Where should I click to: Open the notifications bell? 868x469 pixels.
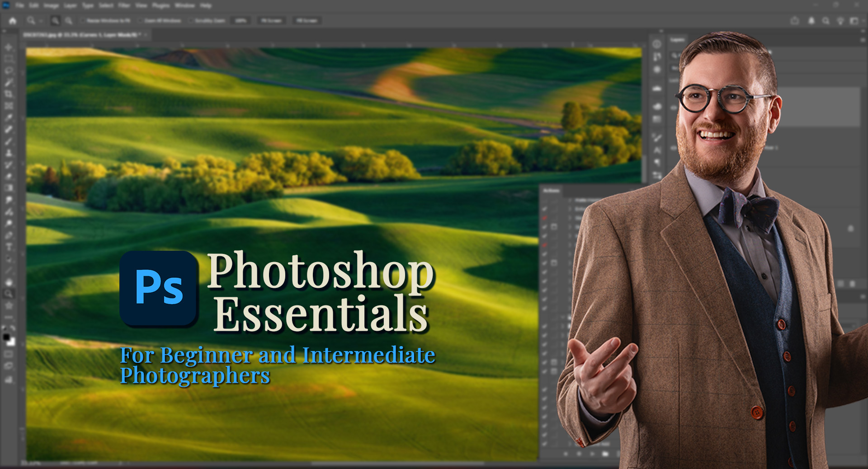coord(811,21)
